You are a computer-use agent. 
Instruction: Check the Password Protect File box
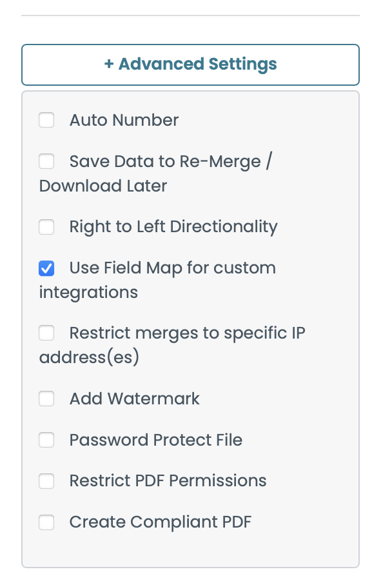[x=46, y=440]
